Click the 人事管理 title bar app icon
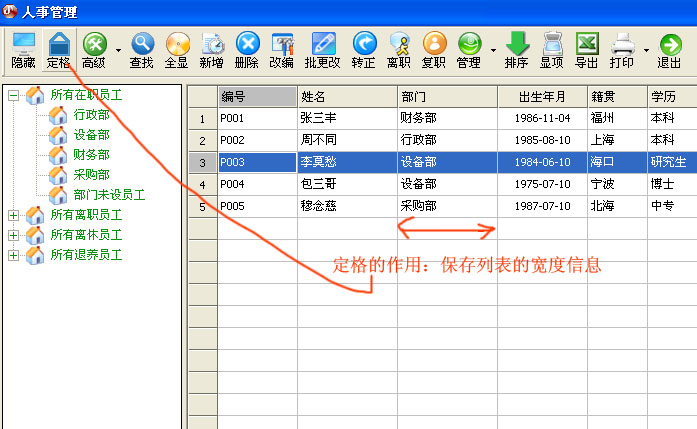The width and height of the screenshot is (697, 429). [9, 11]
